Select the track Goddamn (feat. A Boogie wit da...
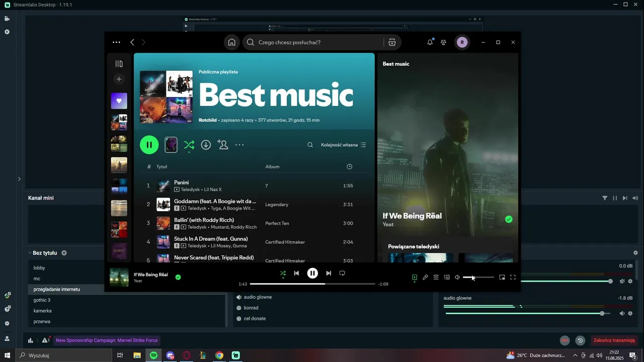This screenshot has height=362, width=644. tap(215, 201)
